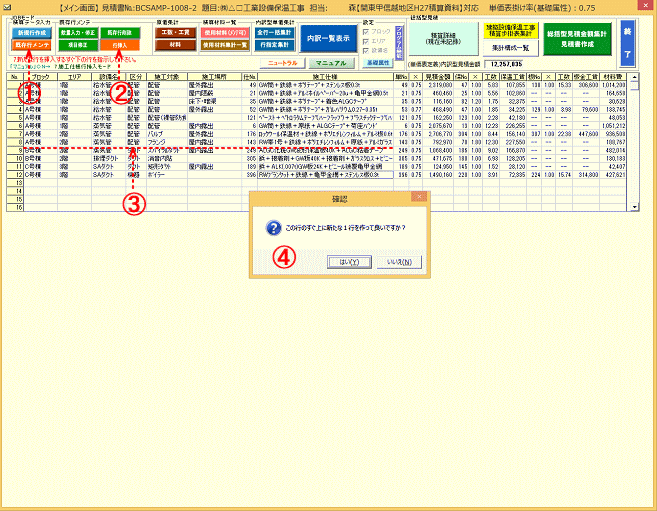
Task: Click 排煙ダクト cell in row 10
Action: [109, 158]
